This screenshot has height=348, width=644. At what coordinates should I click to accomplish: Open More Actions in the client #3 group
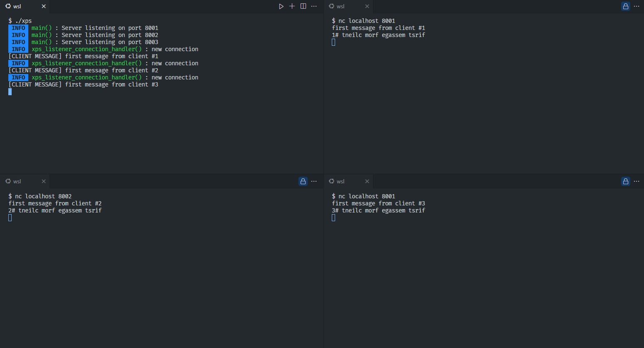[637, 181]
